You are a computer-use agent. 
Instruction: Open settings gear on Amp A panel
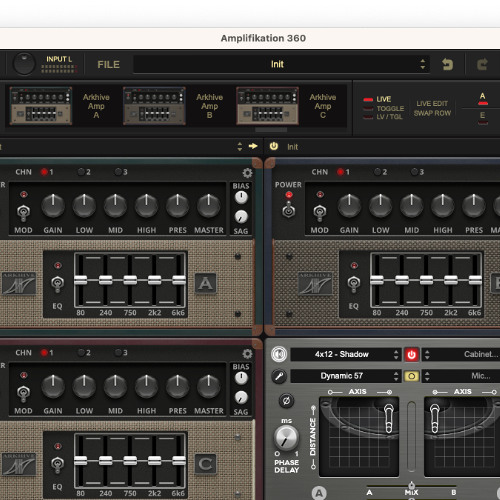tap(247, 173)
